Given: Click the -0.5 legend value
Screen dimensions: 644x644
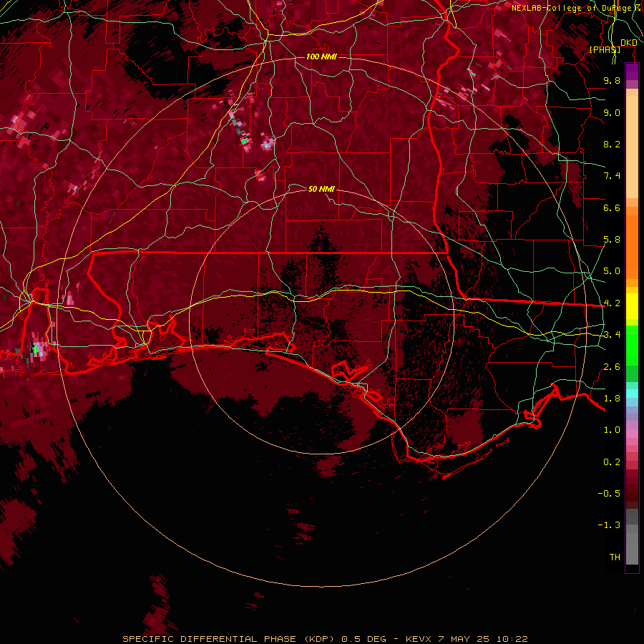Looking at the screenshot, I should coord(609,494).
